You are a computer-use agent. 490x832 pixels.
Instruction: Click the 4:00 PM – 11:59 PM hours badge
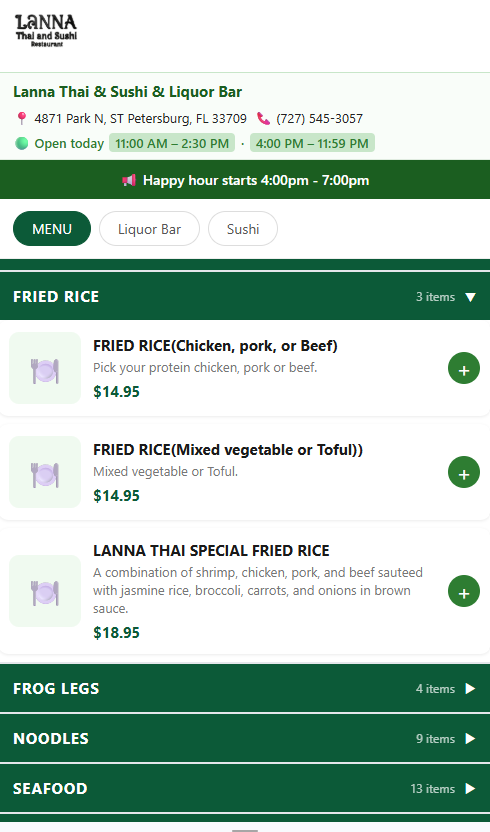[312, 143]
